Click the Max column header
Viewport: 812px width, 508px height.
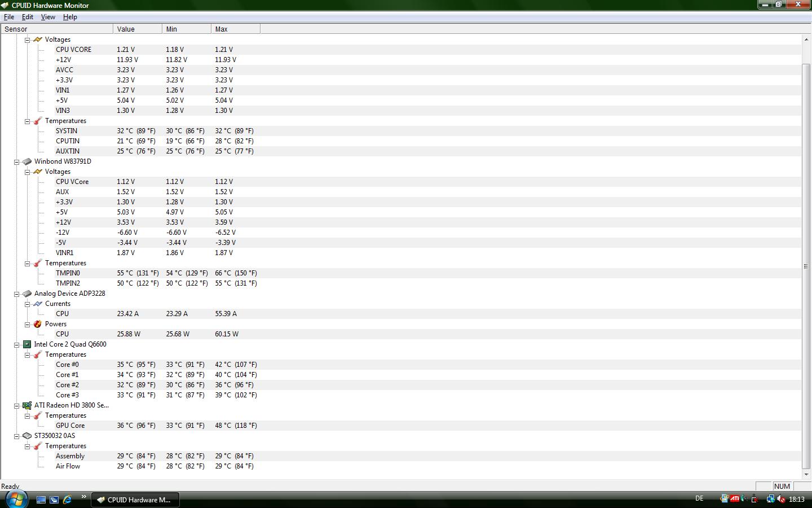click(x=236, y=29)
